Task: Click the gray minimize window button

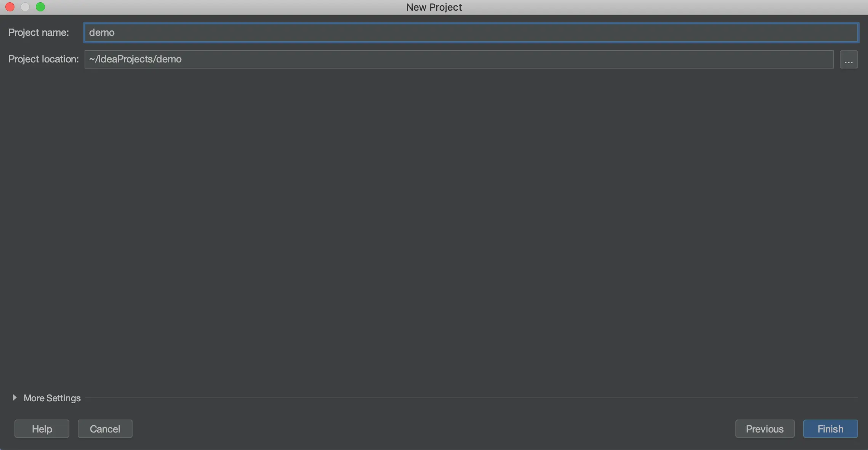Action: (25, 7)
